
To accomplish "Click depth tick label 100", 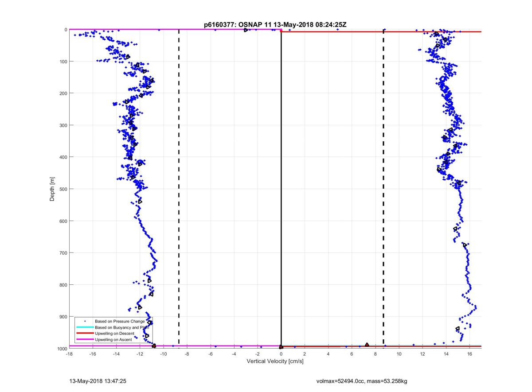I will (64, 62).
